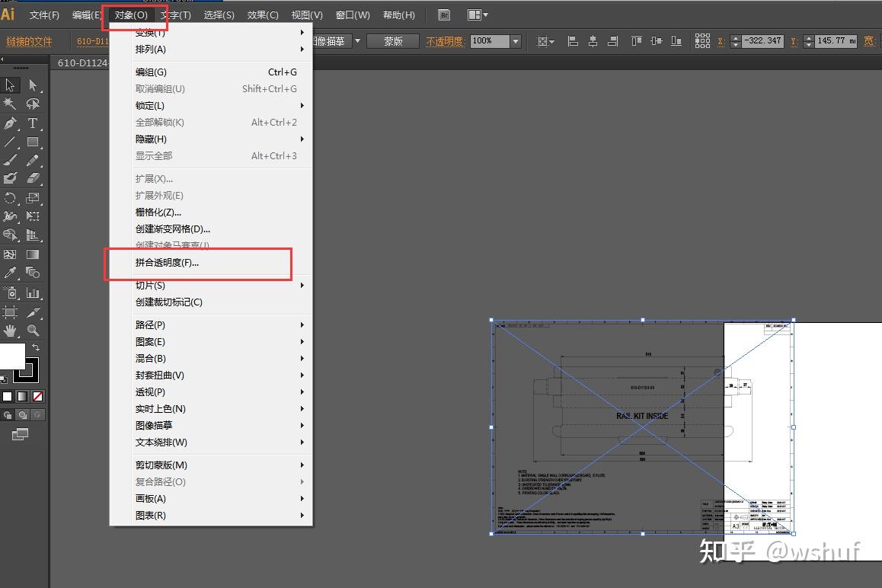Open Adobe Bridge with Br icon
This screenshot has width=882, height=588.
tap(445, 14)
